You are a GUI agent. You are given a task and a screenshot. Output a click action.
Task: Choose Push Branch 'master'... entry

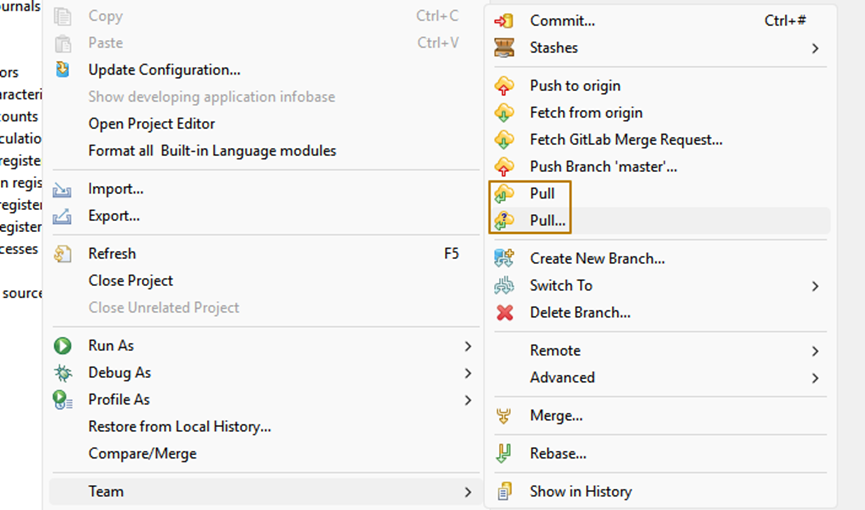click(603, 167)
